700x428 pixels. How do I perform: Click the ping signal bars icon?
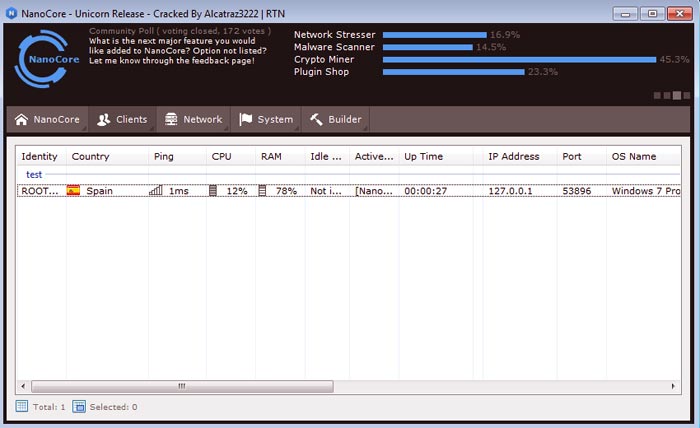(155, 191)
